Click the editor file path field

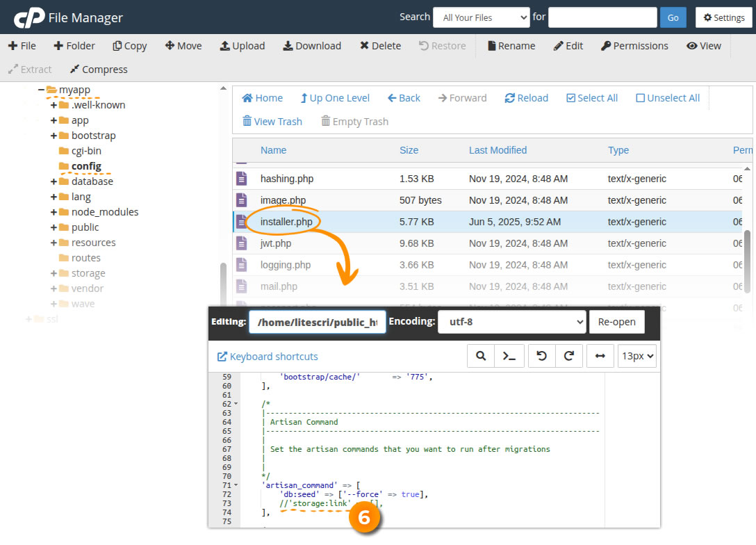318,322
